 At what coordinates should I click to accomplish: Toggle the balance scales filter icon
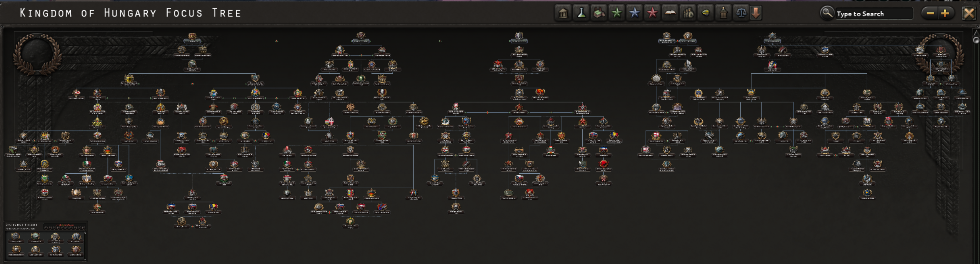(741, 13)
